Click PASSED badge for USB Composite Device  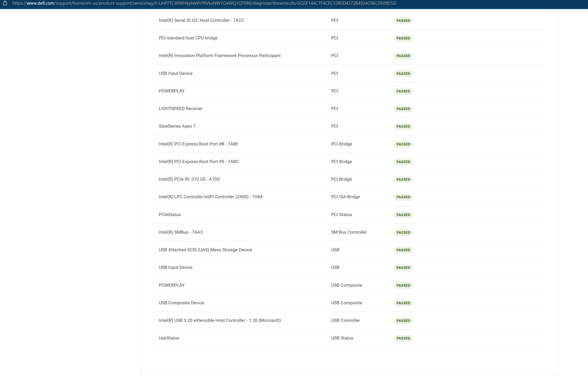point(403,303)
